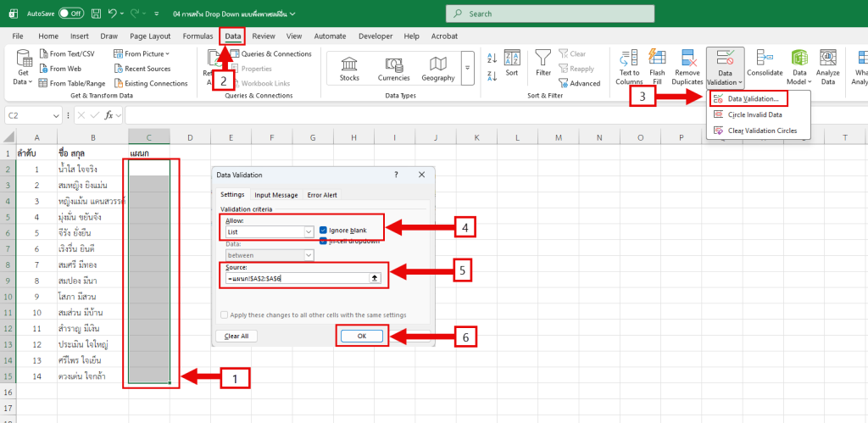Image resolution: width=868 pixels, height=423 pixels.
Task: Click the Search box
Action: click(x=549, y=14)
